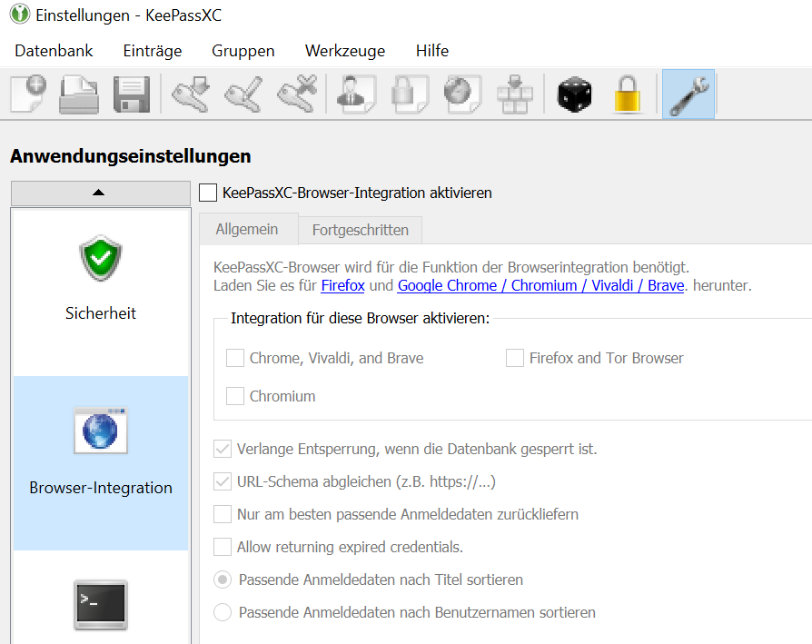Tick the Chrome, Vivaldi, and Brave checkbox
Viewport: 812px width, 644px height.
click(235, 358)
